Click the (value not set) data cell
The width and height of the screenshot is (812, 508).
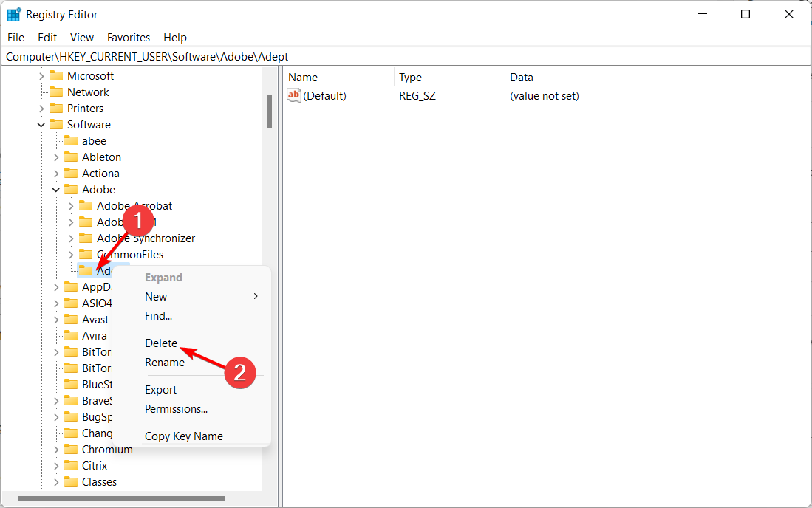point(545,96)
